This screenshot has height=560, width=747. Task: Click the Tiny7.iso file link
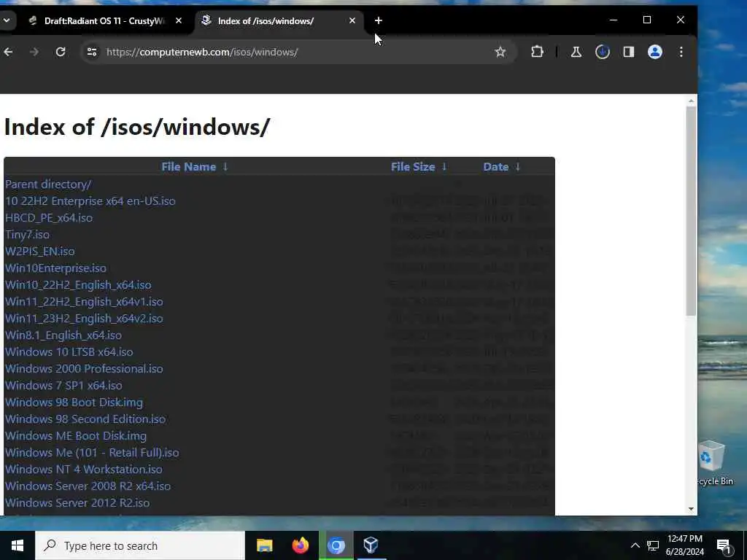(x=27, y=234)
